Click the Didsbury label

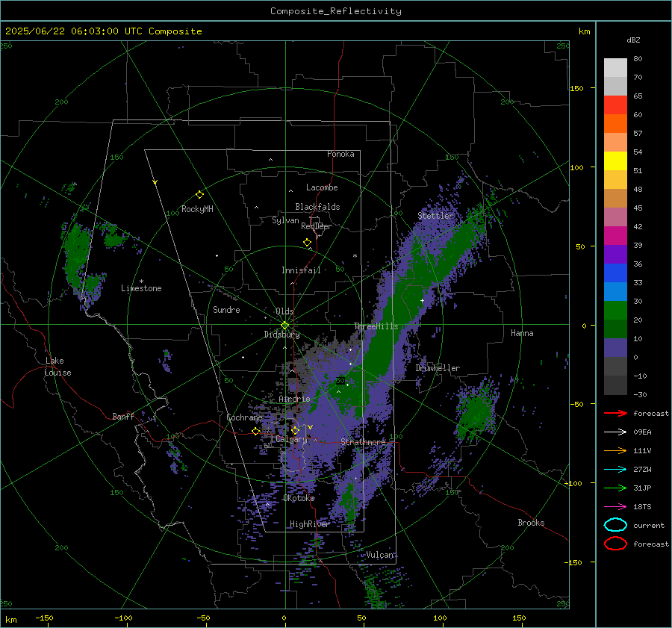[x=281, y=335]
